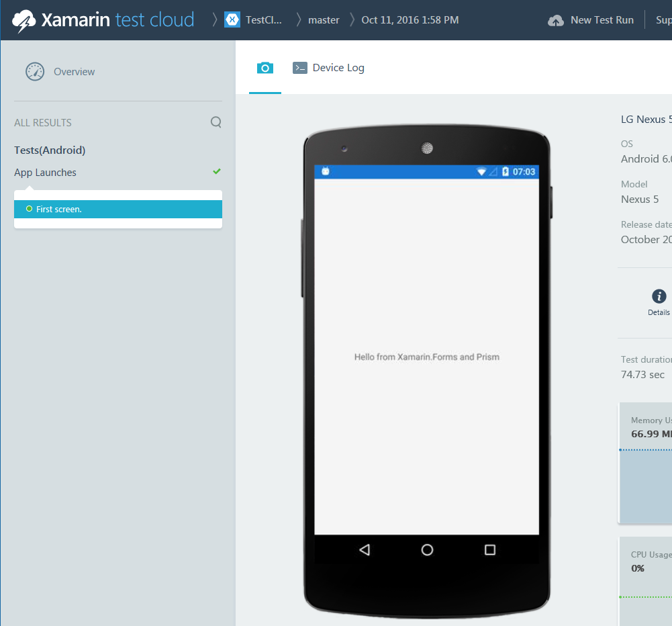Viewport: 672px width, 626px height.
Task: Click the Device Log terminal icon
Action: [x=299, y=68]
